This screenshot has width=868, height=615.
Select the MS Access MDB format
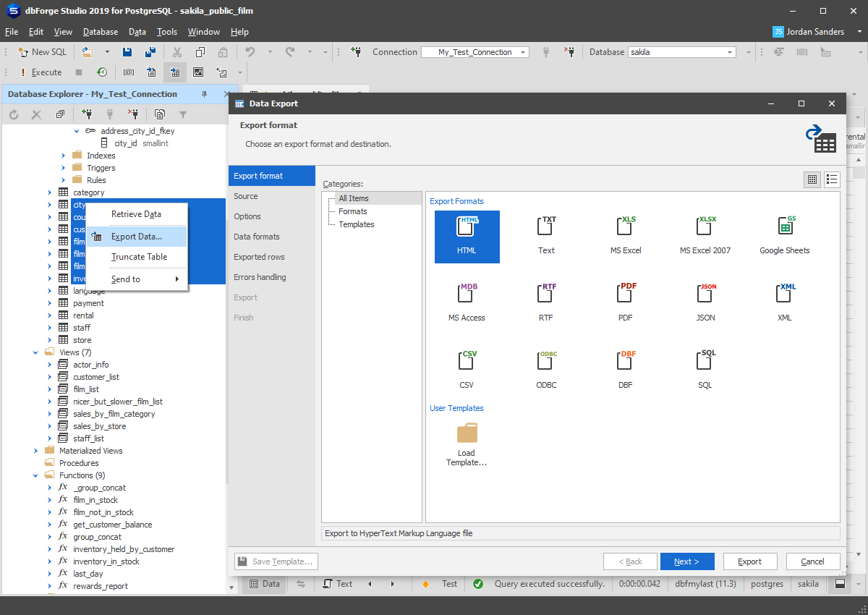point(467,304)
